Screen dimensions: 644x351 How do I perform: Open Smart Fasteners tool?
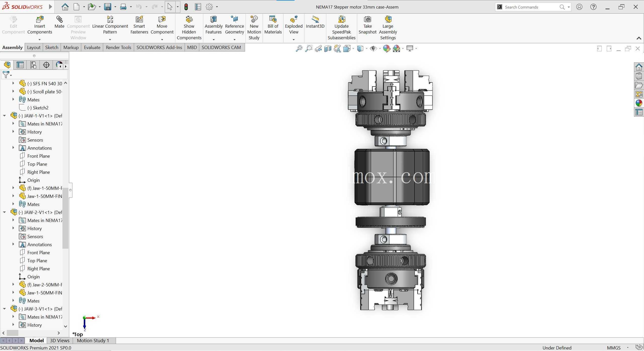click(x=139, y=25)
